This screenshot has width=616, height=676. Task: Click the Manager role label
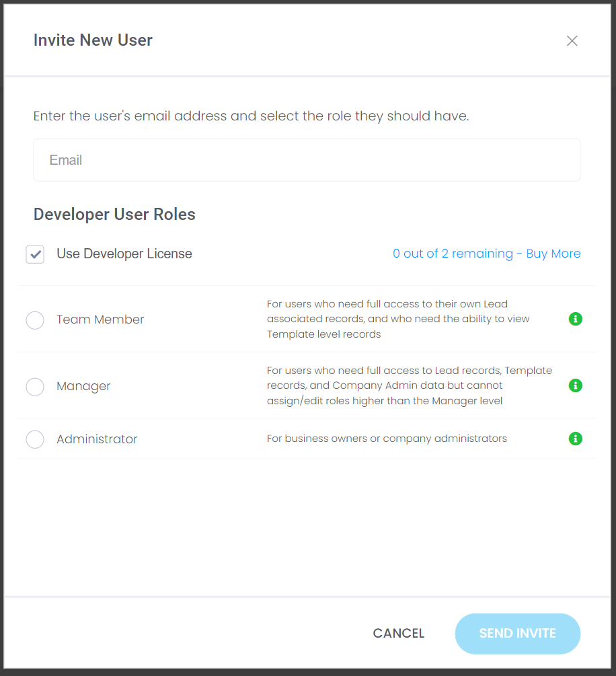click(83, 386)
